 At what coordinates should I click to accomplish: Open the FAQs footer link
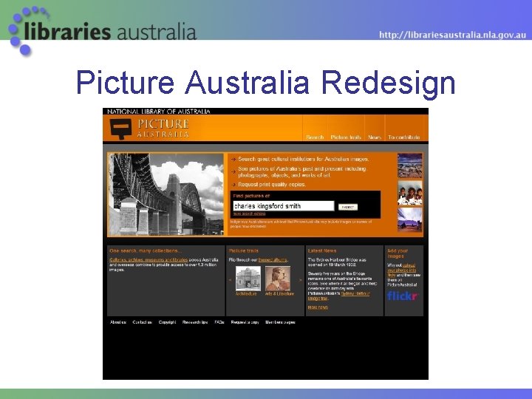click(219, 322)
